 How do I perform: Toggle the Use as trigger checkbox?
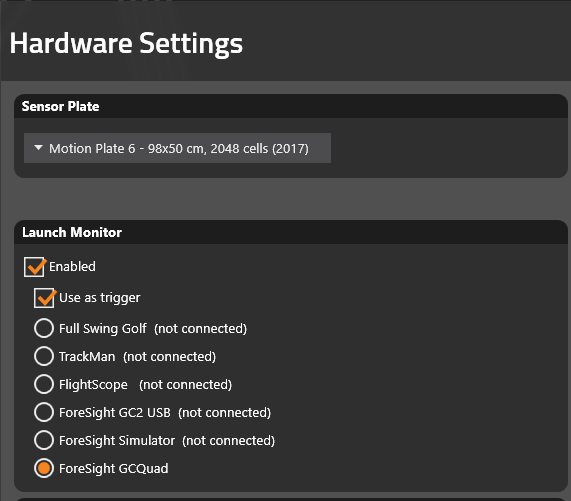44,298
